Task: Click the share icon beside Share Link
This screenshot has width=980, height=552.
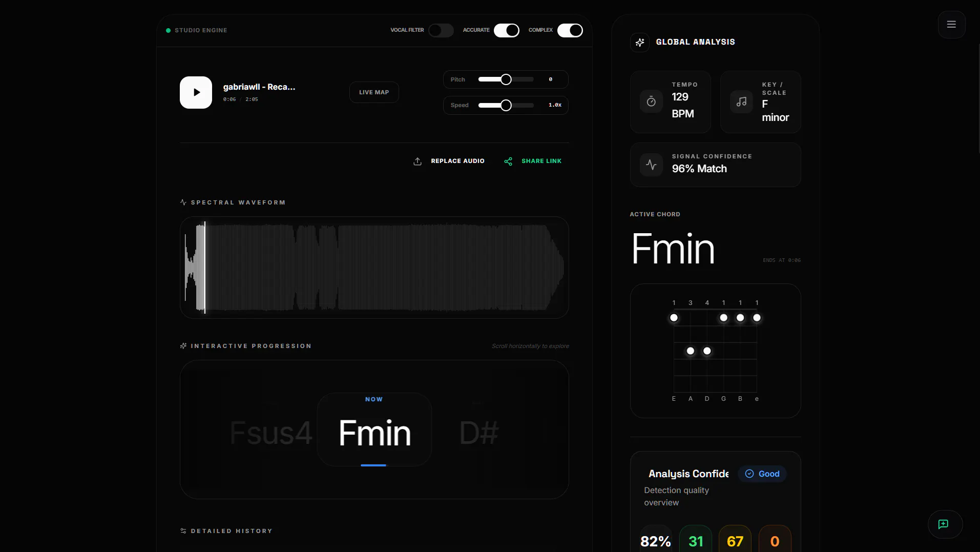Action: pyautogui.click(x=508, y=161)
